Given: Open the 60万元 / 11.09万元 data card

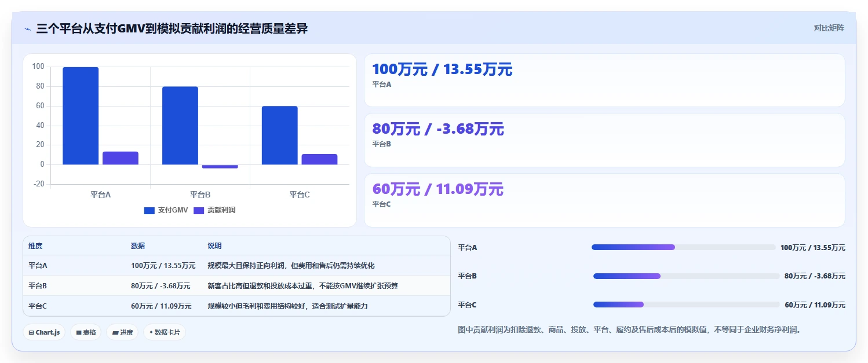Looking at the screenshot, I should (x=604, y=200).
